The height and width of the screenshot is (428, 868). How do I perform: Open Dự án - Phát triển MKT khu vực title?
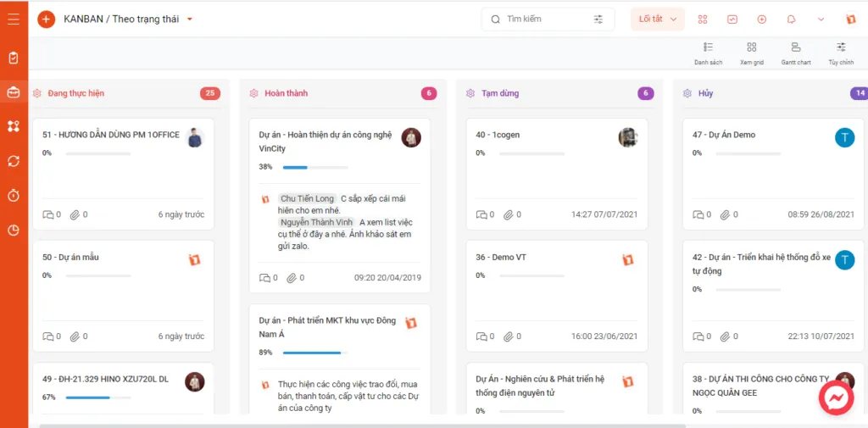(x=328, y=327)
